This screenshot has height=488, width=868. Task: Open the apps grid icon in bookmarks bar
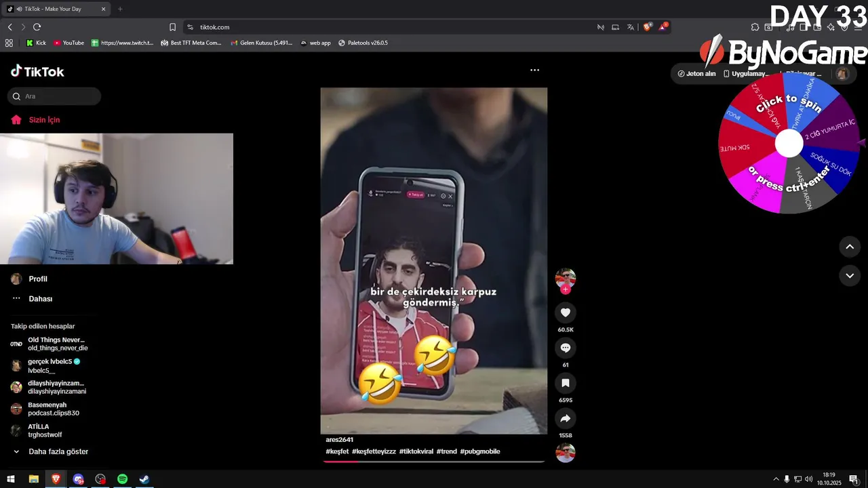pyautogui.click(x=9, y=43)
